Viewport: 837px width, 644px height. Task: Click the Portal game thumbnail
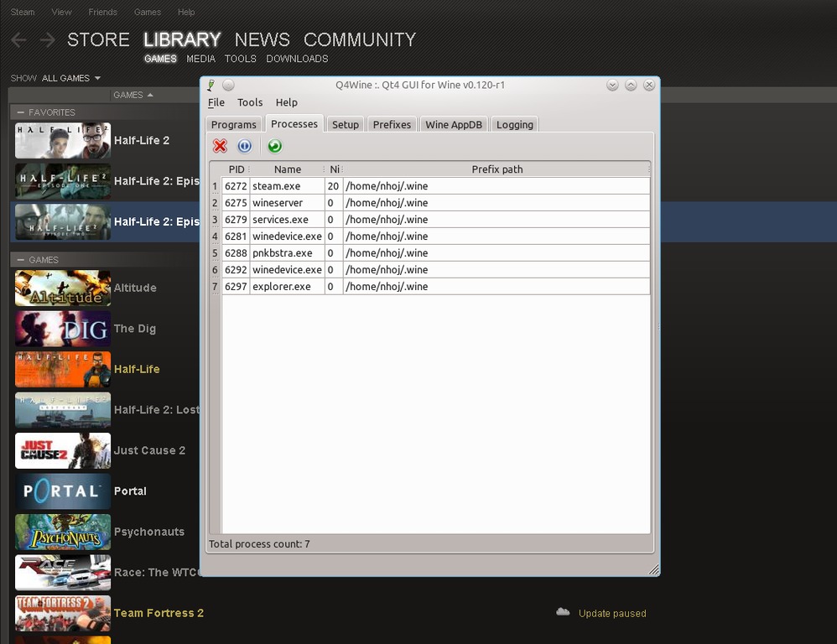(x=63, y=491)
